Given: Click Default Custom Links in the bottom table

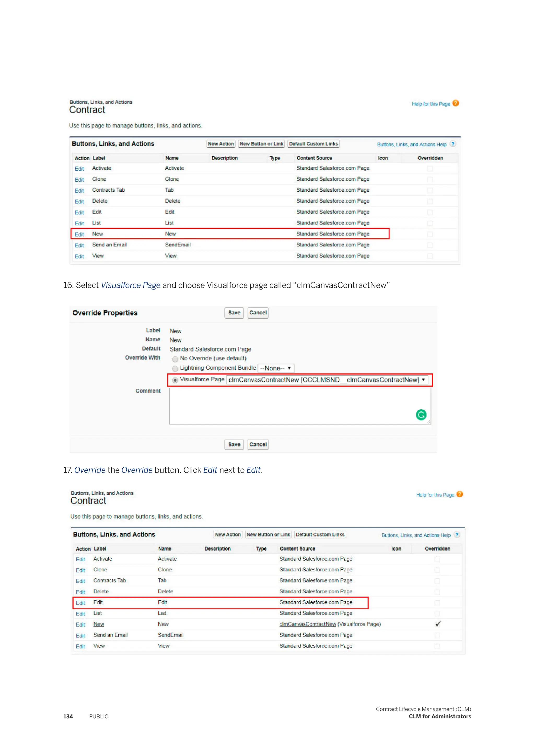Looking at the screenshot, I should click(x=320, y=534).
